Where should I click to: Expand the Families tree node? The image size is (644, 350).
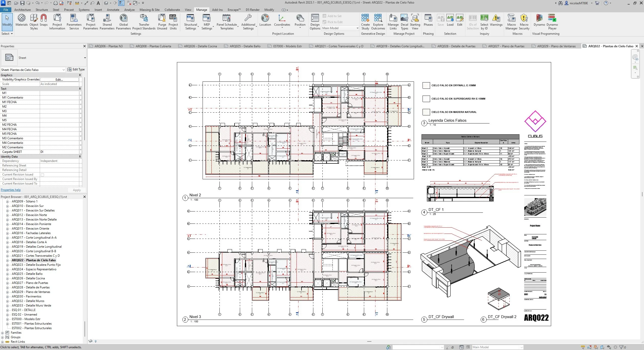coord(3,333)
